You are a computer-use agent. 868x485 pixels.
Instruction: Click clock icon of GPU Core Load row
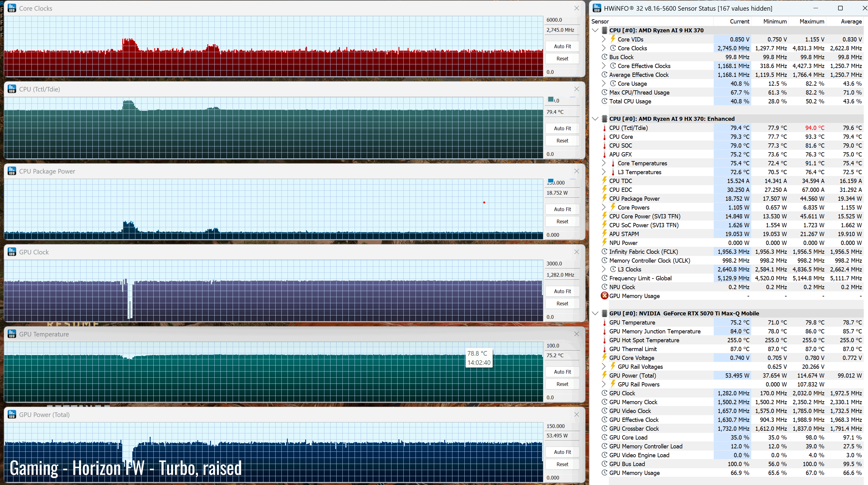(605, 437)
